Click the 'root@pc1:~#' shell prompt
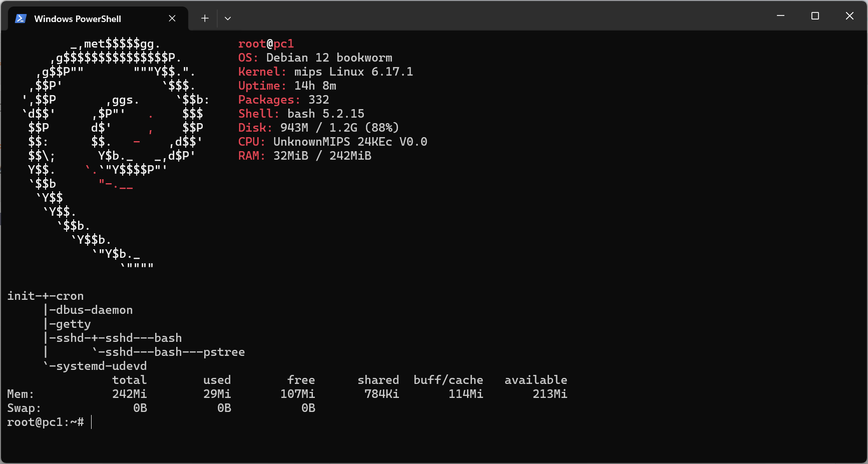Image resolution: width=868 pixels, height=464 pixels. (x=46, y=422)
